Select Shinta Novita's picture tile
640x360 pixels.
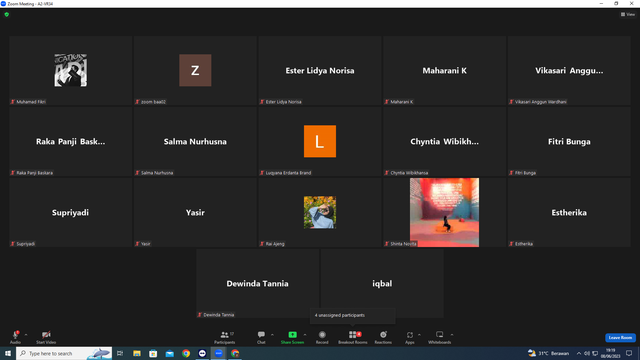pos(444,212)
